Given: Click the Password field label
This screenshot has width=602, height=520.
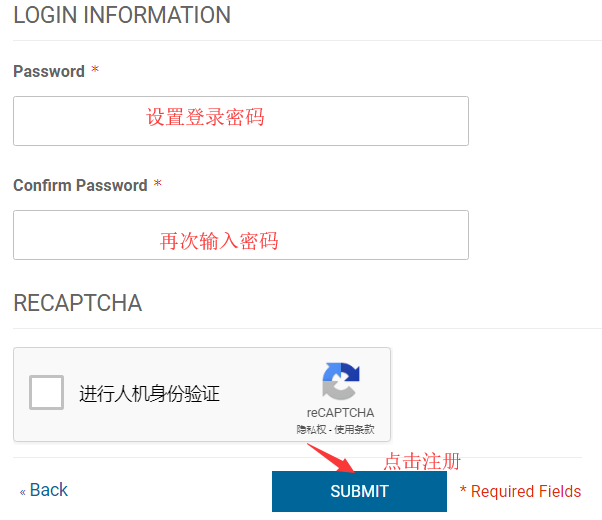Looking at the screenshot, I should pyautogui.click(x=49, y=72).
